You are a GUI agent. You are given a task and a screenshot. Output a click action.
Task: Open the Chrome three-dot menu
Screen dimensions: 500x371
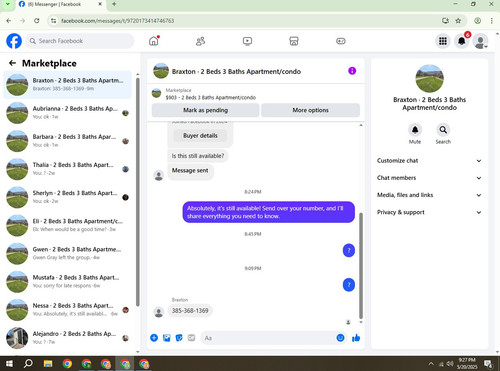[x=492, y=21]
